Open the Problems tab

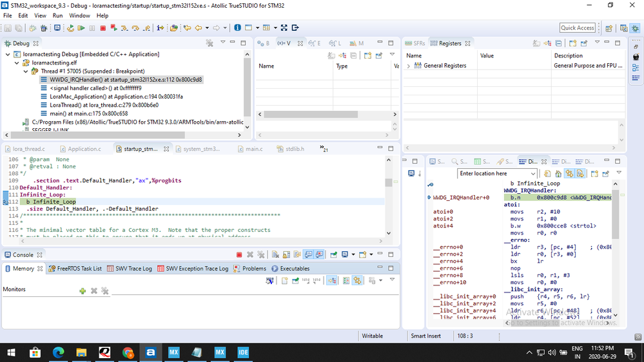tap(249, 269)
